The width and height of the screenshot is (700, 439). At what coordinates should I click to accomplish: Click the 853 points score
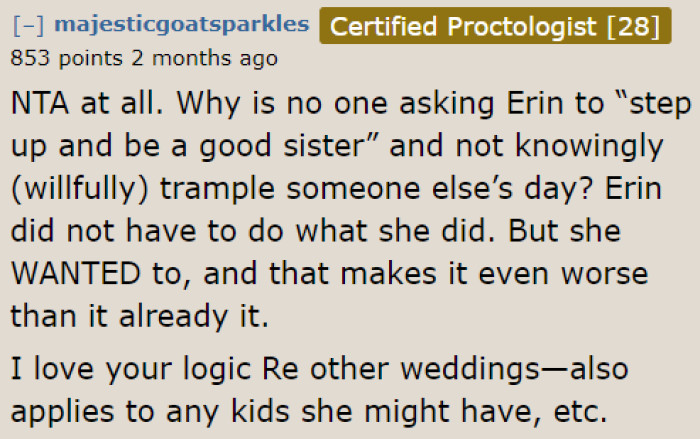point(62,59)
